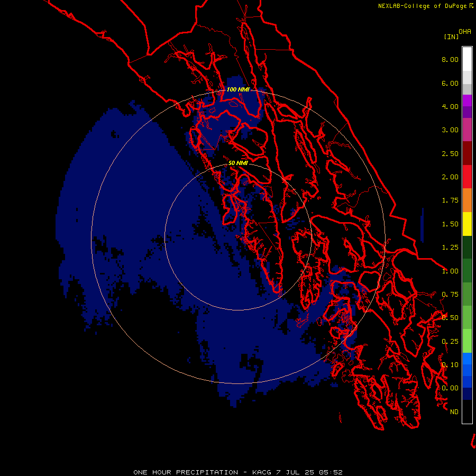The height and width of the screenshot is (476, 476).
Task: Choose the black ND swatch on the scale
Action: 467,411
